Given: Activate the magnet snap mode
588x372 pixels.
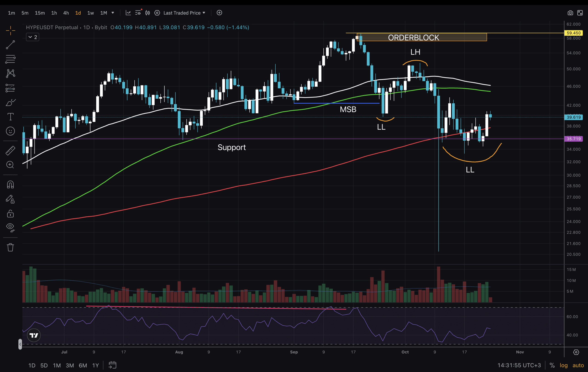Looking at the screenshot, I should [x=10, y=185].
